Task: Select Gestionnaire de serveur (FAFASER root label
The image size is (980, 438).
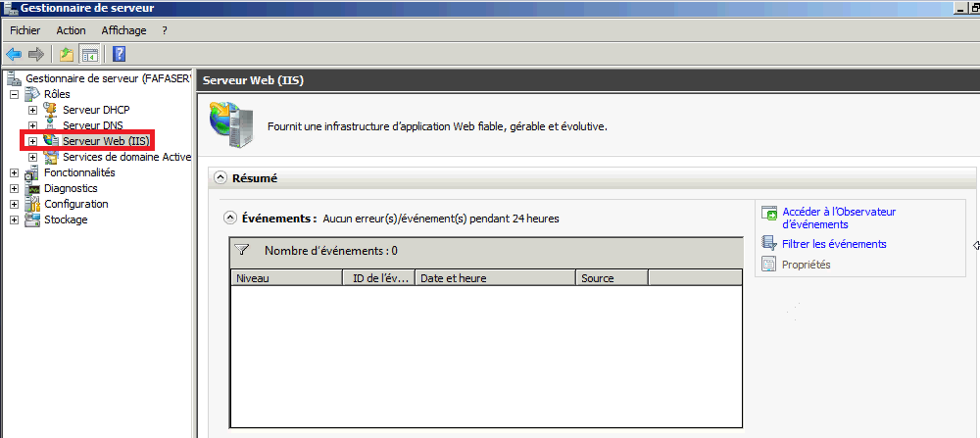Action: [108, 78]
